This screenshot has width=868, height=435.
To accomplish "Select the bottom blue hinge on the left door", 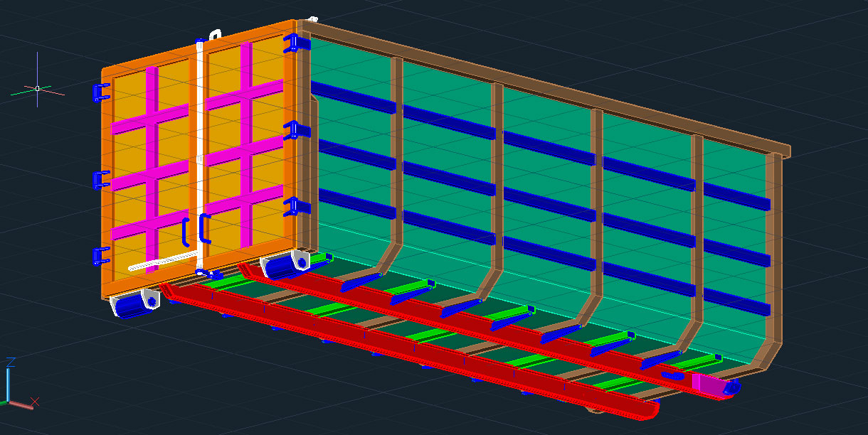I will pyautogui.click(x=101, y=256).
